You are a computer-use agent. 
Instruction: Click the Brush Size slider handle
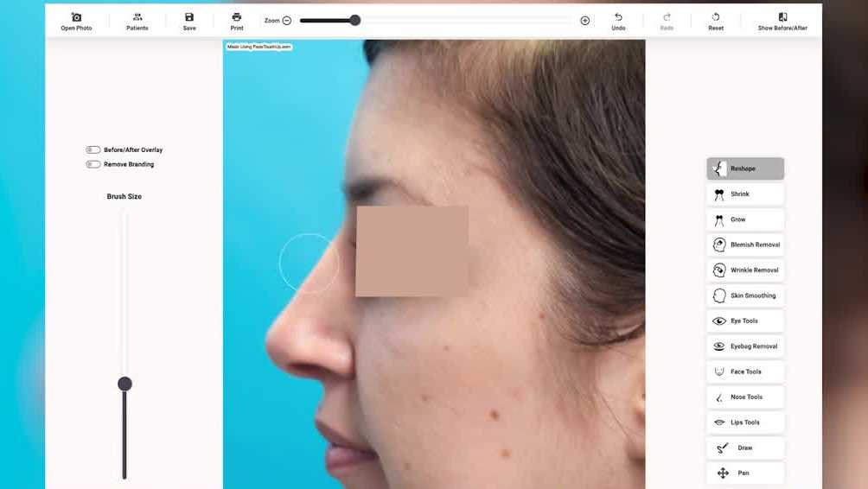pos(124,384)
